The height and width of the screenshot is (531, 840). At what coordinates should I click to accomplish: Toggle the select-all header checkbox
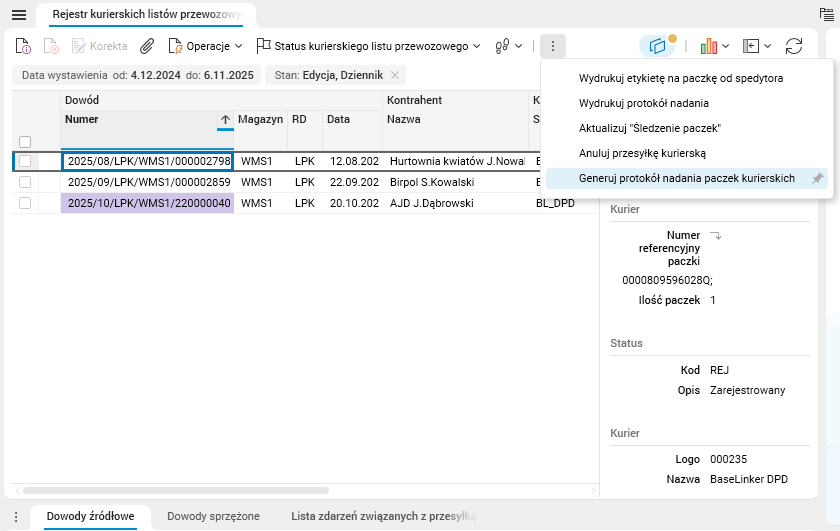click(x=25, y=142)
